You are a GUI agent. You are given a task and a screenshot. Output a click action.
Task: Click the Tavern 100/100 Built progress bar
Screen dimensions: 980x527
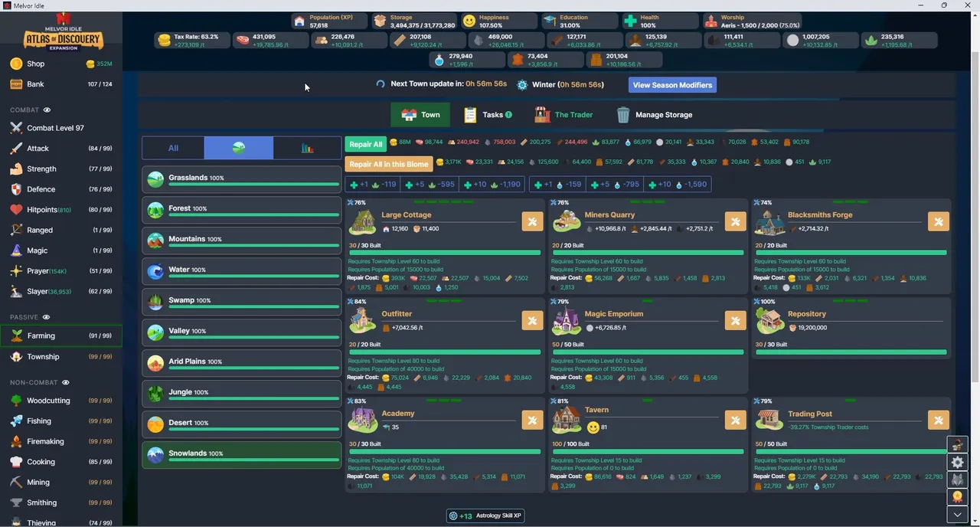point(648,451)
